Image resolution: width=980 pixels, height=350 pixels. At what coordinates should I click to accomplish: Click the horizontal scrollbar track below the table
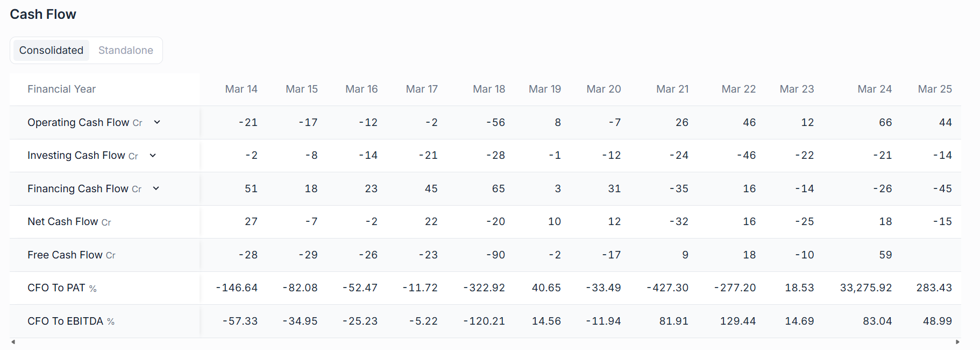click(485, 342)
